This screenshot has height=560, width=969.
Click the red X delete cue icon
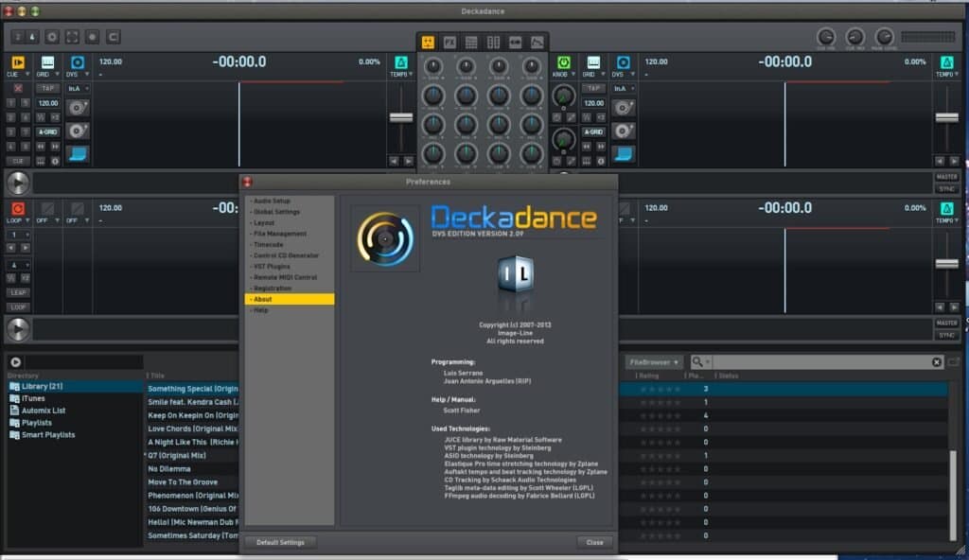[x=18, y=88]
